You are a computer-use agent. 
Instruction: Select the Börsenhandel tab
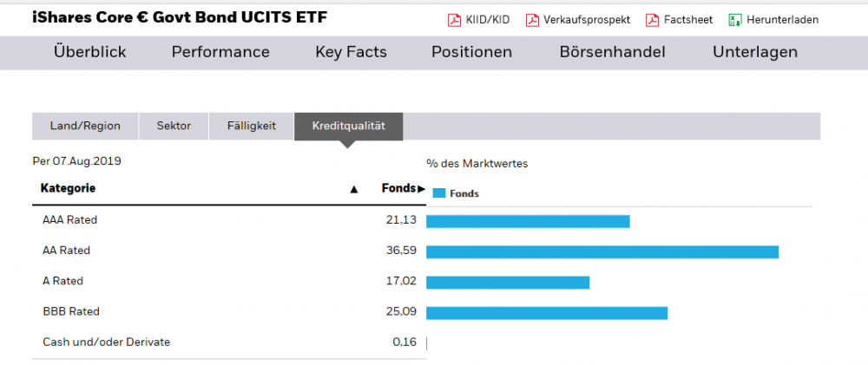[x=612, y=52]
